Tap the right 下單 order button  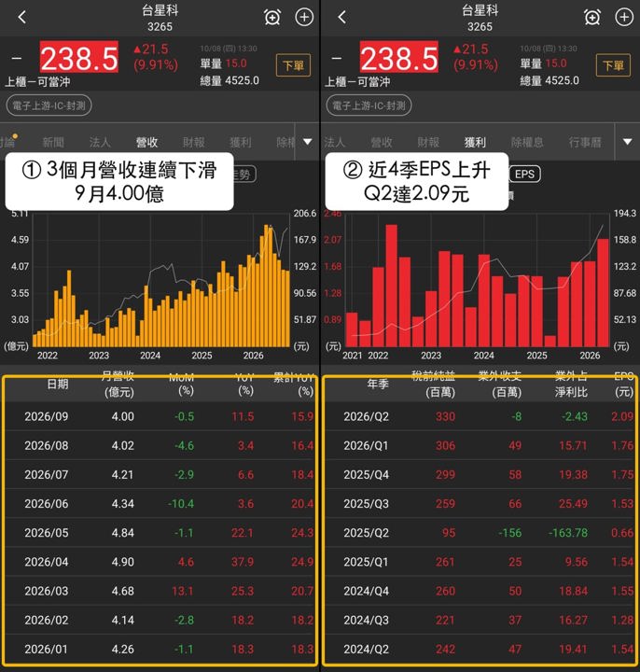(x=613, y=65)
